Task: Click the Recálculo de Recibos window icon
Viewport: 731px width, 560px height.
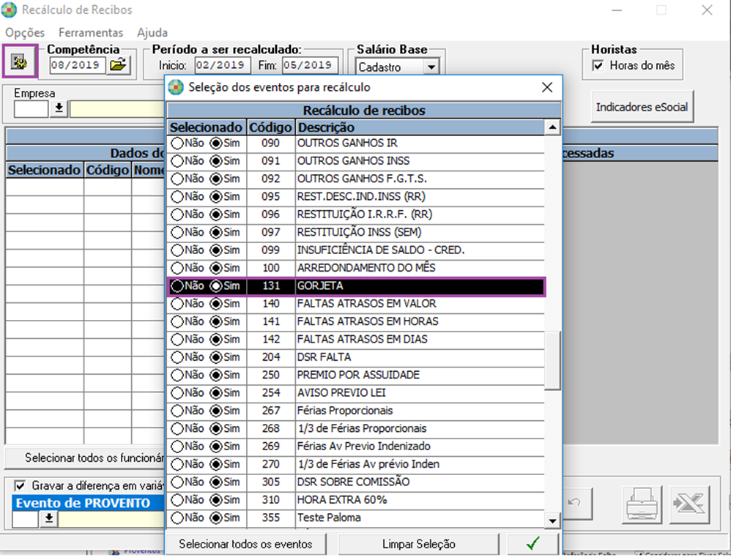Action: point(10,10)
